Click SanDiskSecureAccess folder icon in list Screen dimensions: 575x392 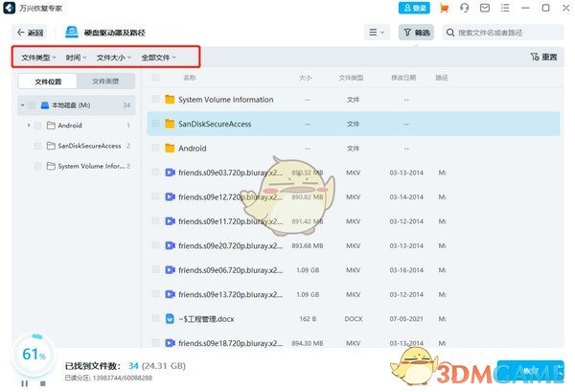[170, 124]
